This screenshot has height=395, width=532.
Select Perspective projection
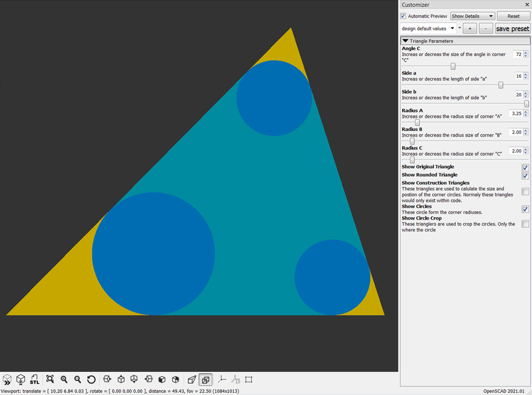[192, 379]
